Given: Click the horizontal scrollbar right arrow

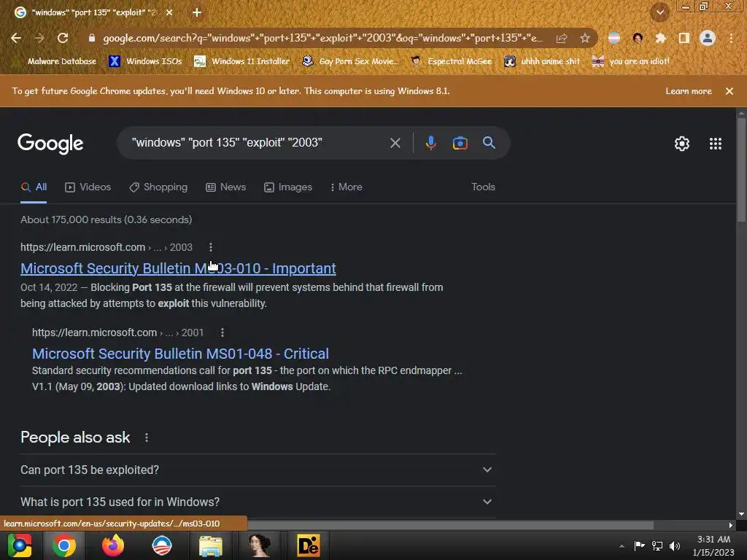Looking at the screenshot, I should 731,525.
